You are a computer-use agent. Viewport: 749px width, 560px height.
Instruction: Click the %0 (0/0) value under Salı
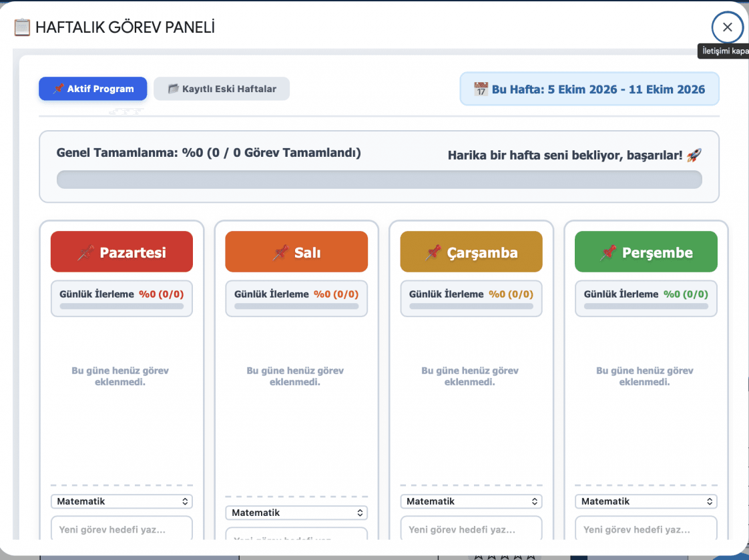[x=336, y=294]
